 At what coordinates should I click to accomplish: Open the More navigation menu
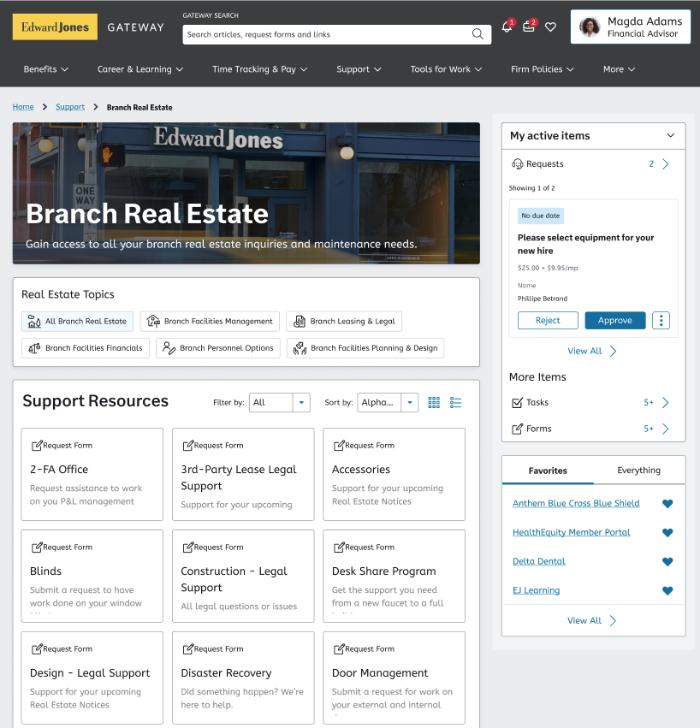(619, 69)
